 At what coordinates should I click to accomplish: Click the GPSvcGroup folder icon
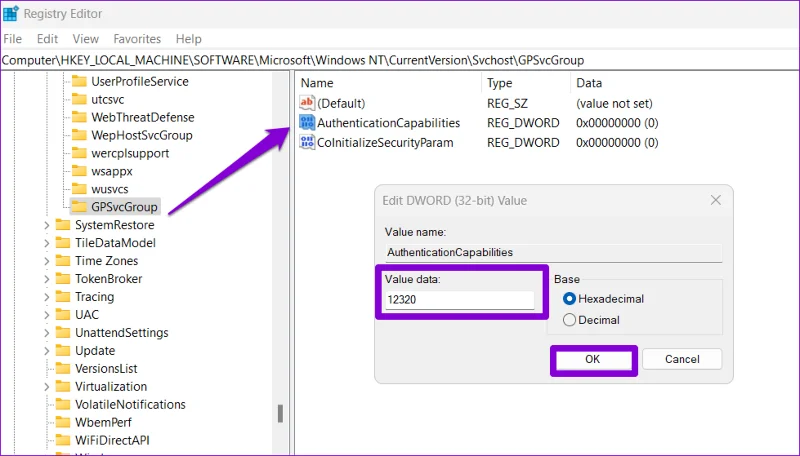point(79,207)
